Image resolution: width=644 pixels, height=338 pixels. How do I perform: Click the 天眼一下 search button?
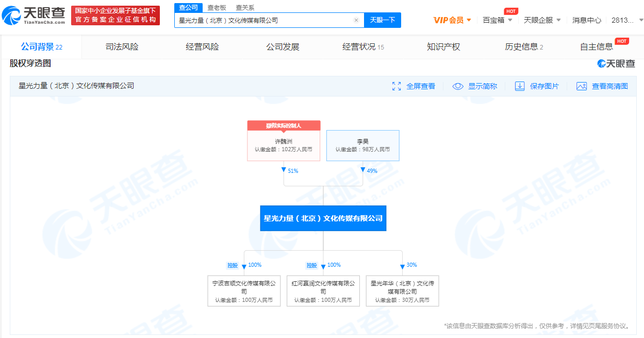(x=383, y=20)
